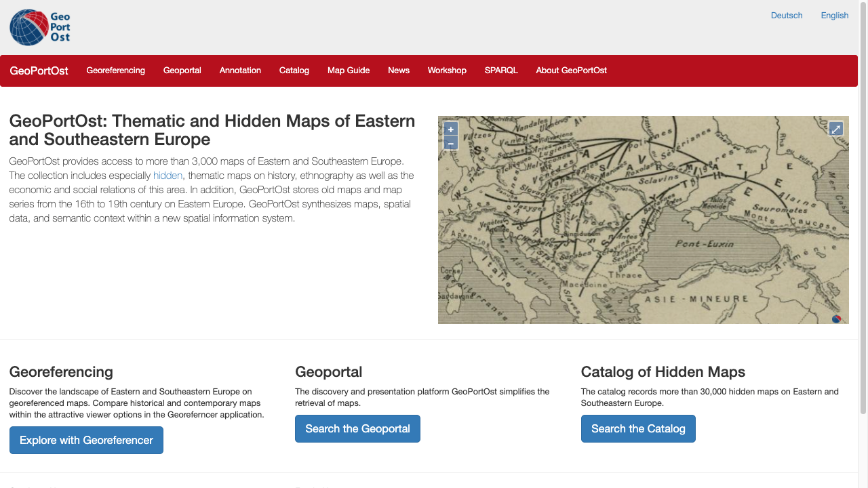Zoom in on the historical map

[x=451, y=129]
